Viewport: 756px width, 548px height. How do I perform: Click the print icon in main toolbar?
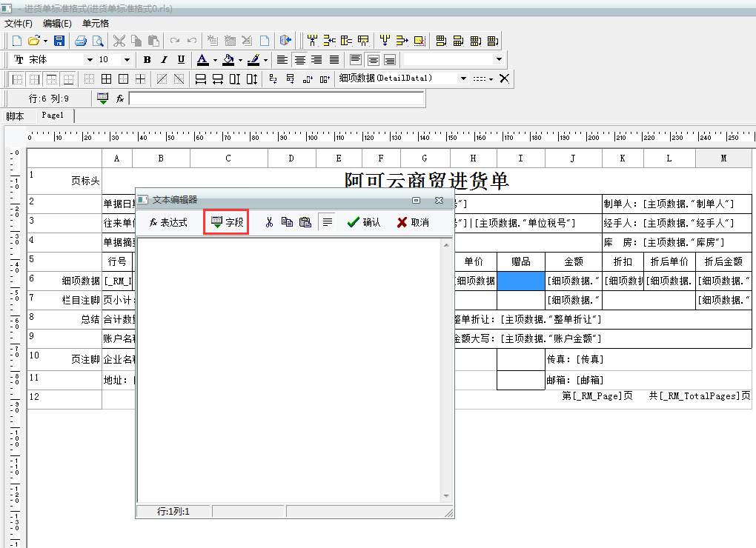pyautogui.click(x=80, y=41)
